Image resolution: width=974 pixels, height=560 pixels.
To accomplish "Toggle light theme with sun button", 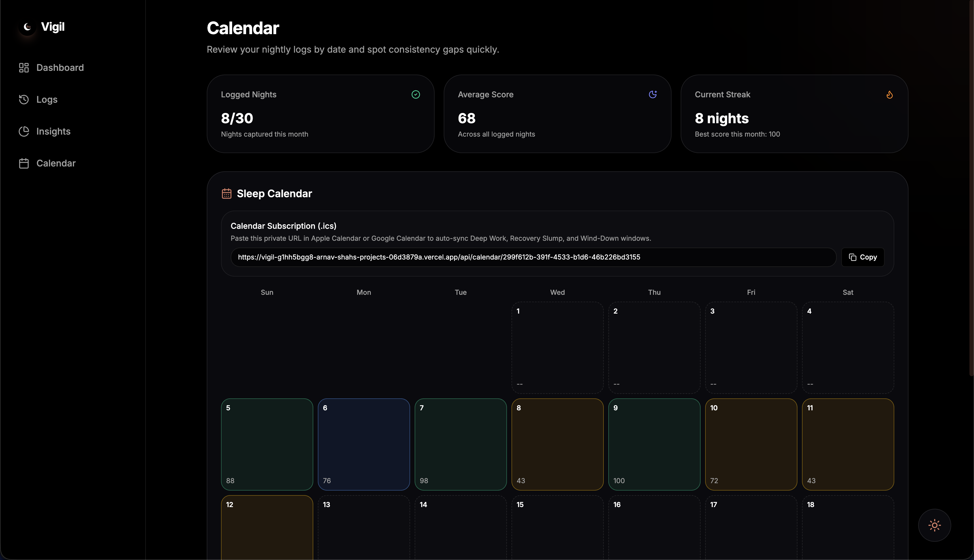I will coord(934,525).
